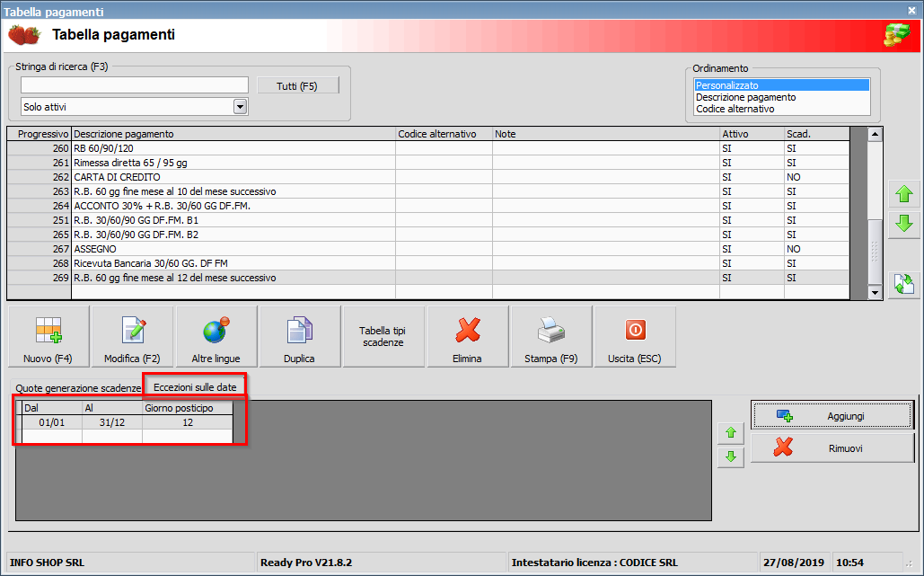Click the Dal cell 01/01
924x576 pixels.
(52, 422)
